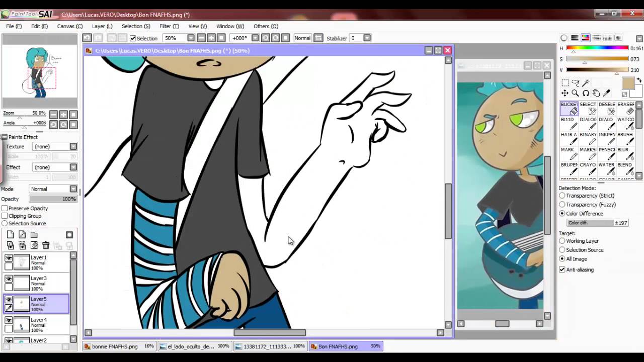Collapse the Paints Effect section
Screen dimensions: 644x362
(x=4, y=137)
